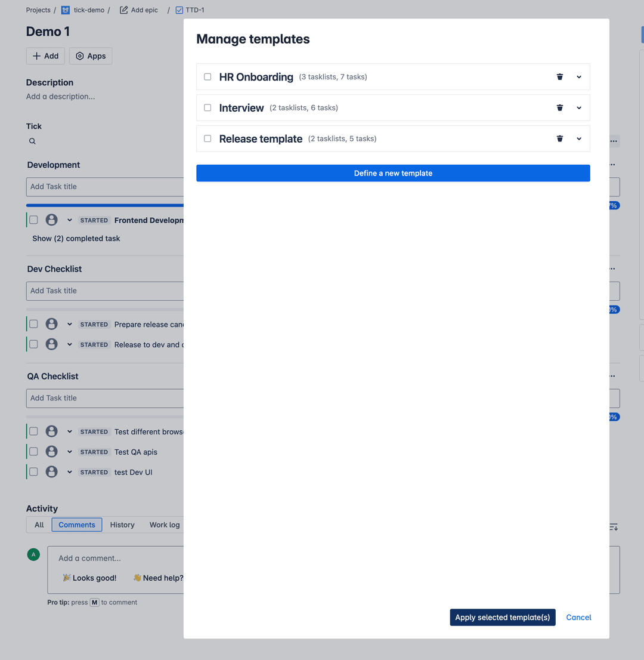
Task: Open QA Checklist more options ellipsis
Action: (612, 376)
